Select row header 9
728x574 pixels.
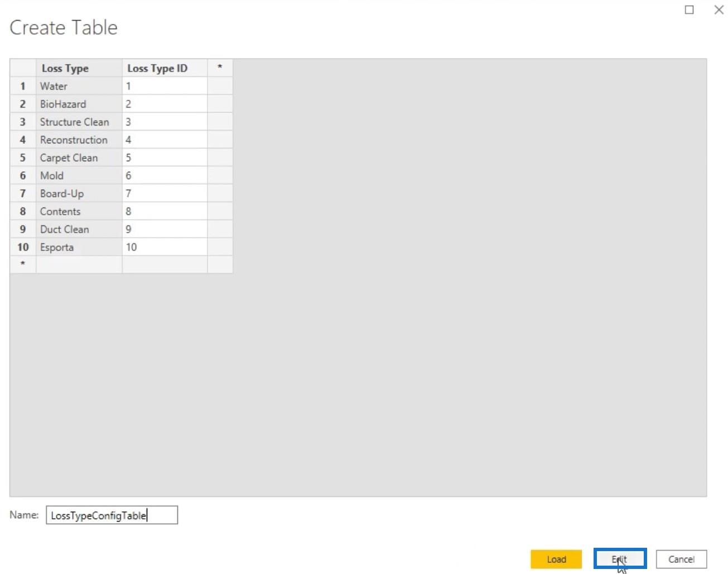(23, 229)
